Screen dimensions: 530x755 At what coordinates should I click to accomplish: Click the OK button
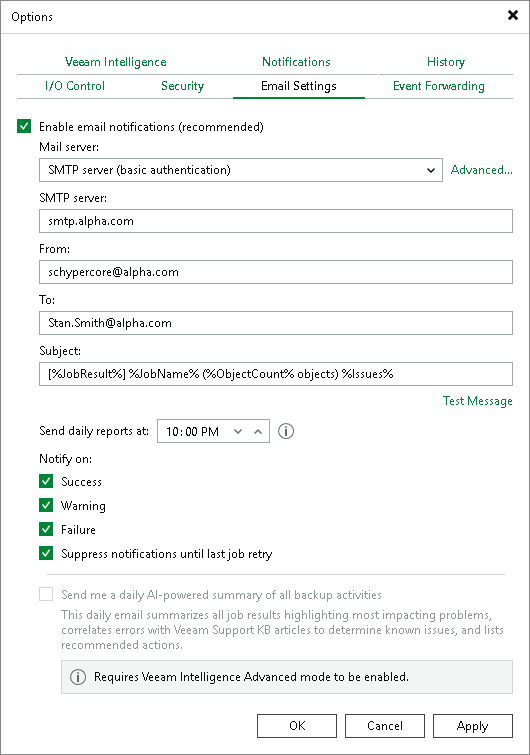(297, 726)
